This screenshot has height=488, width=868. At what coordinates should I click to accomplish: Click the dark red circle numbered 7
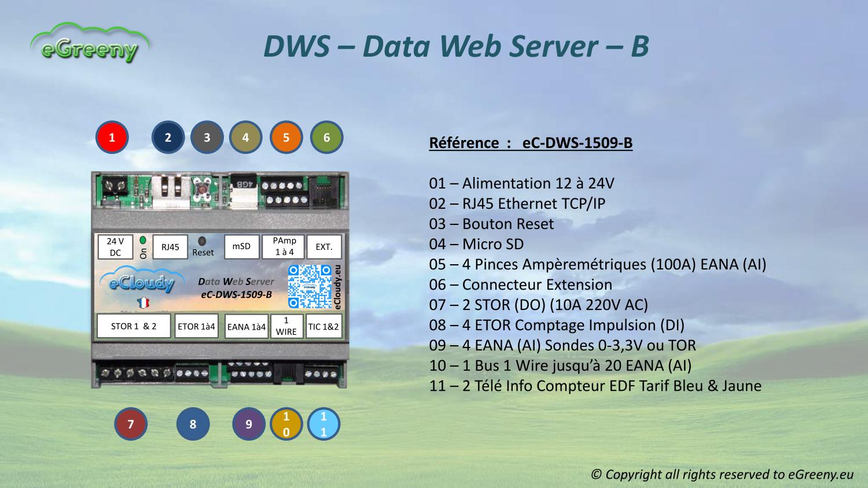131,424
